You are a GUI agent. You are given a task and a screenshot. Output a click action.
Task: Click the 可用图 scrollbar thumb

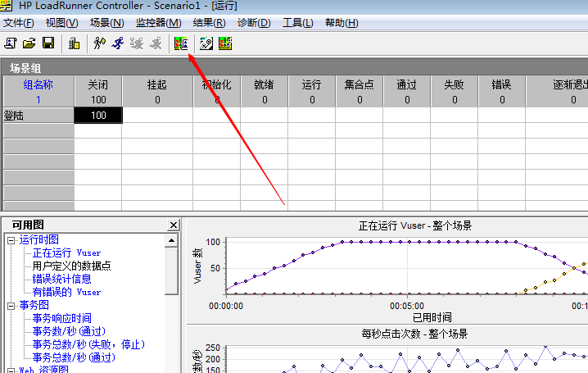pos(171,271)
